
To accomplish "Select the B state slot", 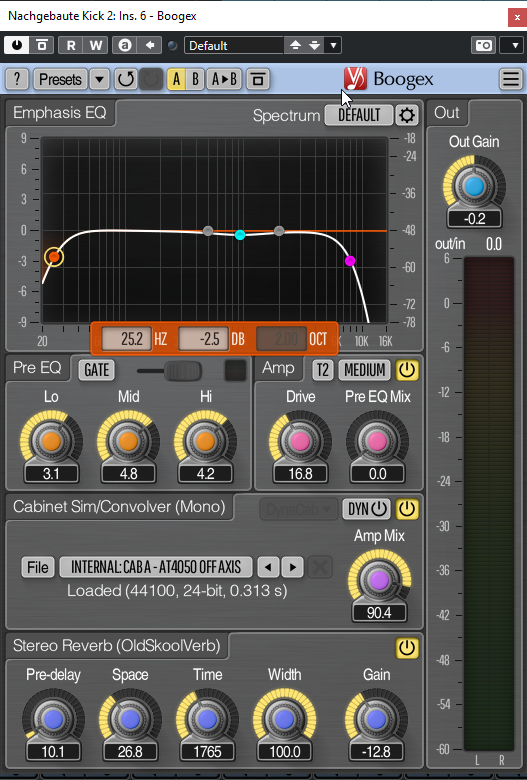I will (196, 79).
